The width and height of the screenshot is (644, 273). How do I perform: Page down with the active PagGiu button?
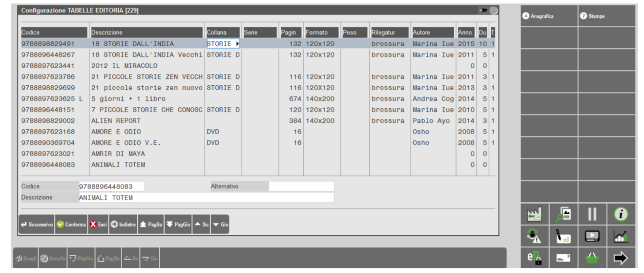[x=178, y=224]
